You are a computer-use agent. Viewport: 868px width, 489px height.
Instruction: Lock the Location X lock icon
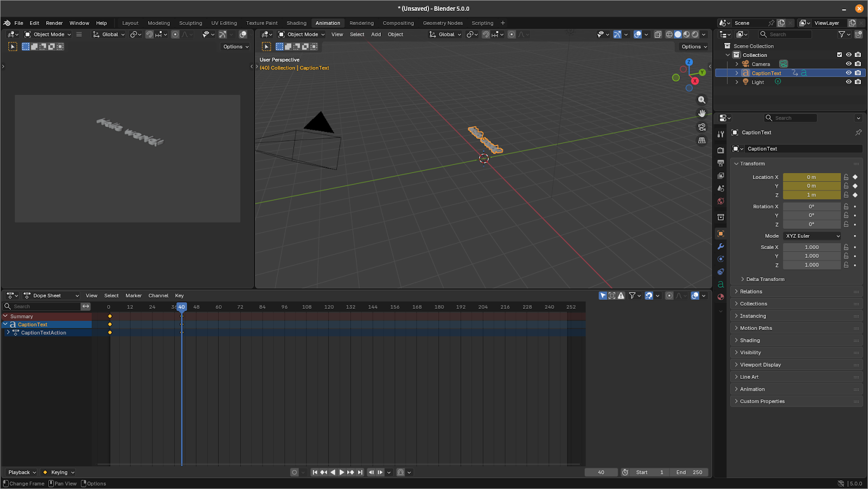point(846,177)
